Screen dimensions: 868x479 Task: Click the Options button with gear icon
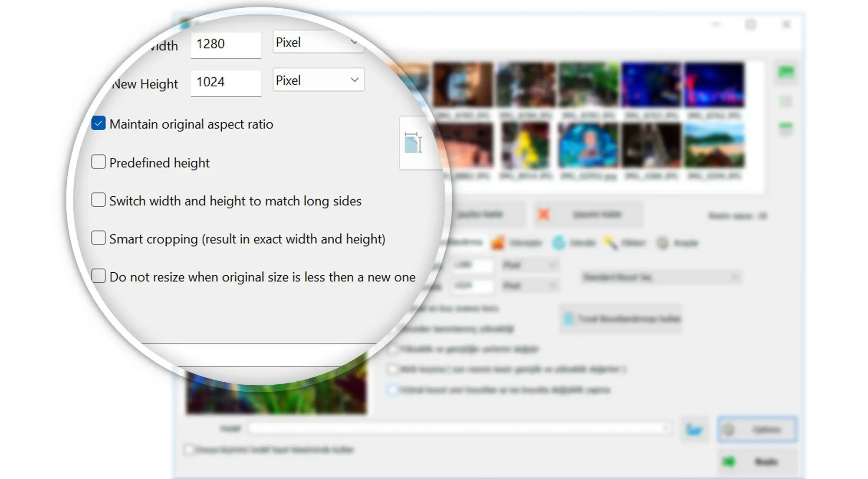[x=757, y=429]
